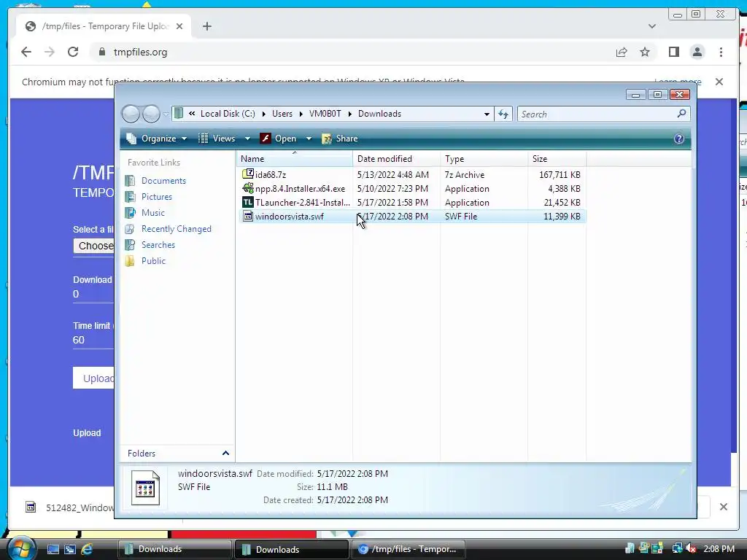Open Searches in Favorite Links
The width and height of the screenshot is (747, 560).
point(158,245)
